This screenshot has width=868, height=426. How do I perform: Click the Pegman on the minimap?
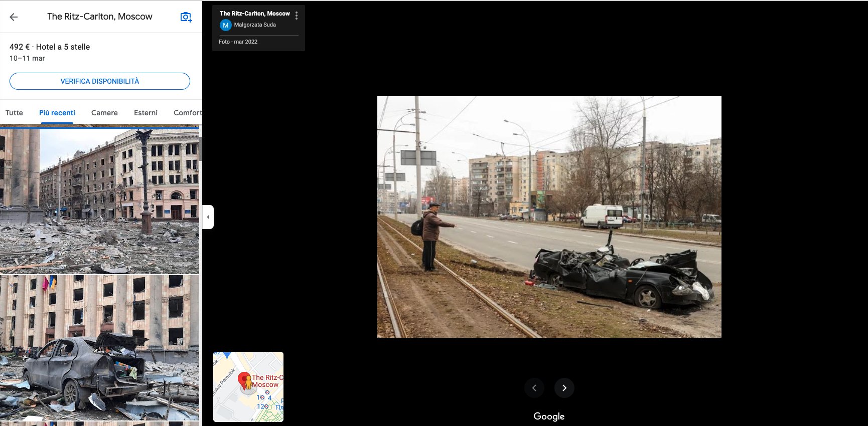coord(248,383)
